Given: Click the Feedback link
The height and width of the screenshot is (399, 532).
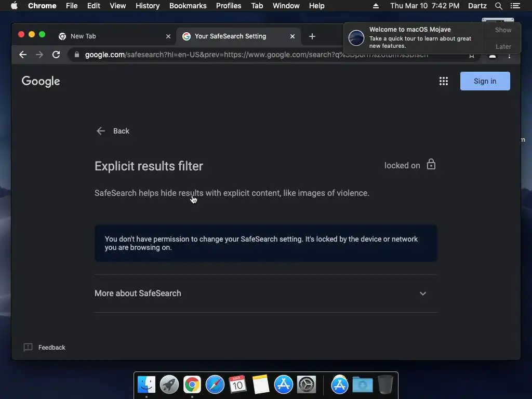Looking at the screenshot, I should pos(51,348).
